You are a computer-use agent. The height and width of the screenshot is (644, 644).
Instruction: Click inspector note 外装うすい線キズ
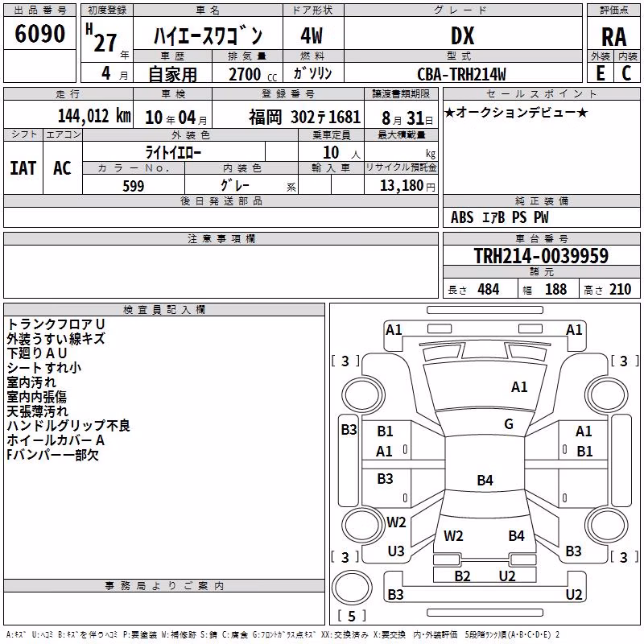[56, 338]
